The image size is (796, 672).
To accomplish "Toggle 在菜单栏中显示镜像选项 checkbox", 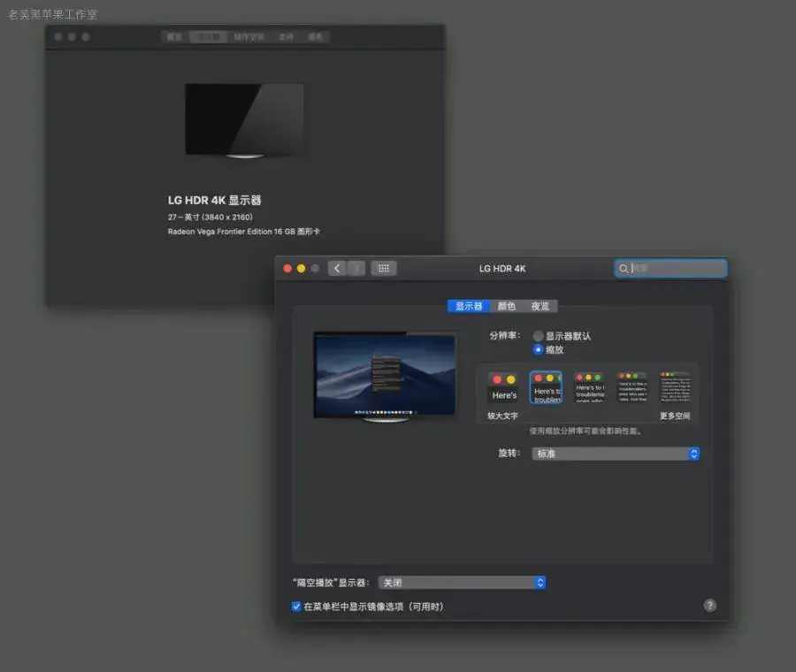I will (296, 606).
